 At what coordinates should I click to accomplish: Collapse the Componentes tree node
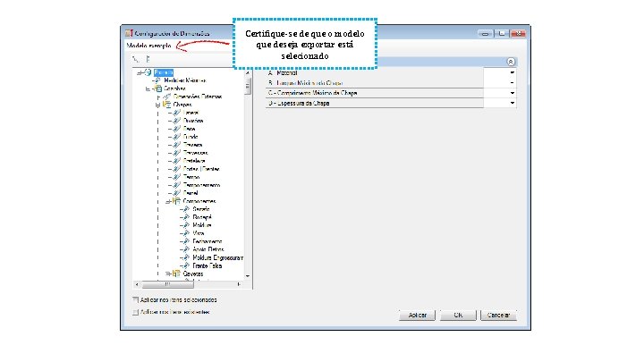click(x=168, y=201)
